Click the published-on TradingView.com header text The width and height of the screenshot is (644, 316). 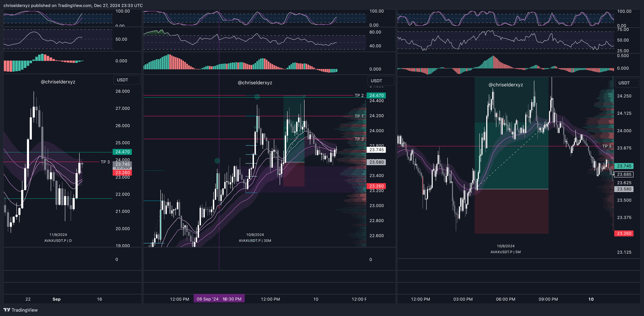73,5
